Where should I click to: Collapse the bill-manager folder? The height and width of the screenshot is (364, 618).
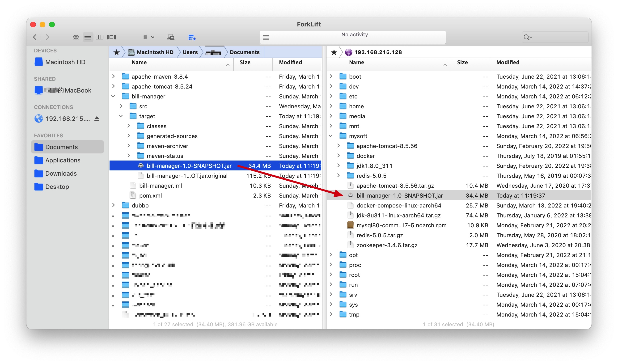point(114,96)
